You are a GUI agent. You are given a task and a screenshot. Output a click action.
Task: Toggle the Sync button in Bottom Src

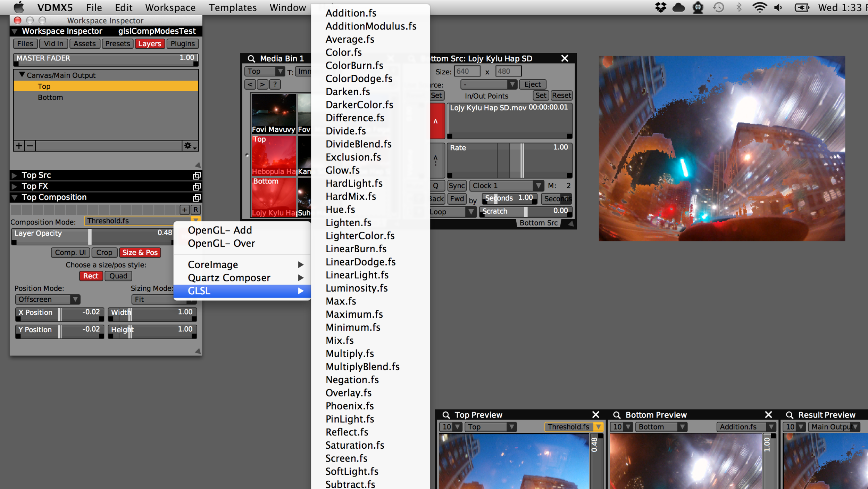click(x=457, y=186)
